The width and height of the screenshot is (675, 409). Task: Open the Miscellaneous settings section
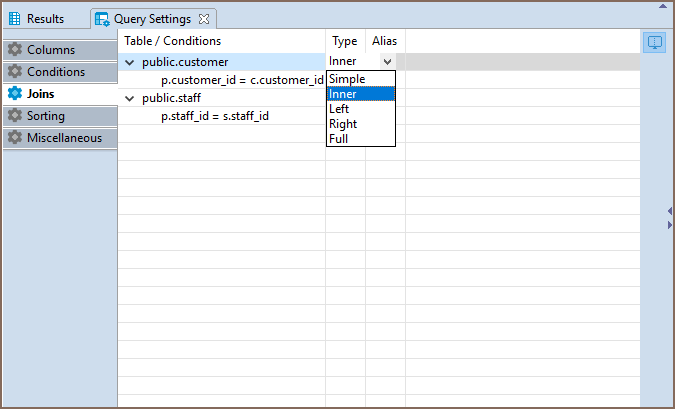point(64,138)
